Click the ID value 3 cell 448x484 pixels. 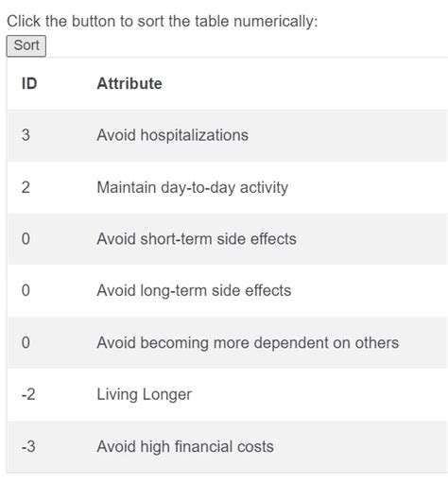(x=26, y=135)
